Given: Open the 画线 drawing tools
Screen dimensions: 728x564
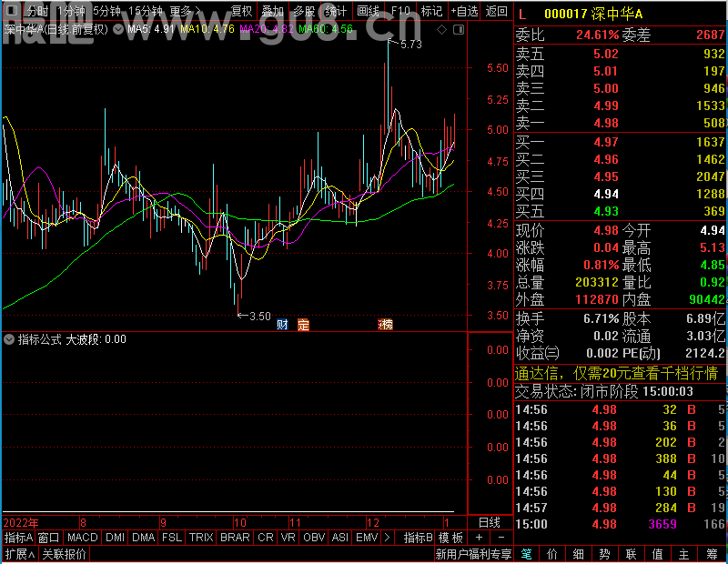Looking at the screenshot, I should [369, 11].
